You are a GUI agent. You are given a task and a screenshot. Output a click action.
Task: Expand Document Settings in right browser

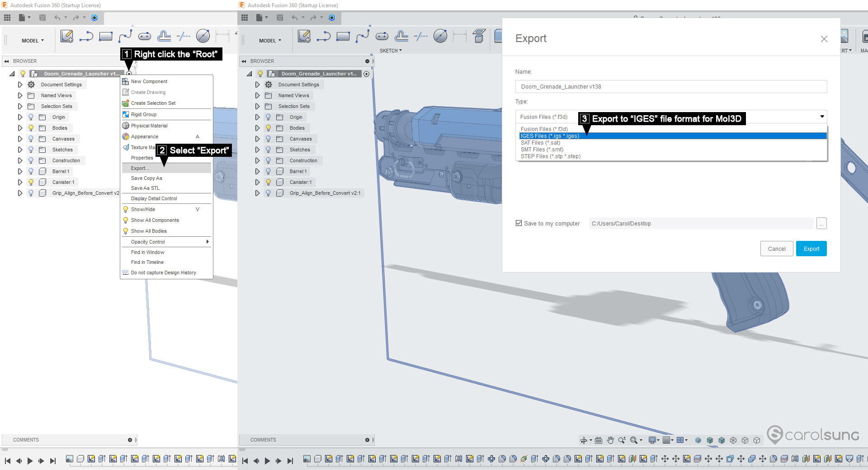257,85
